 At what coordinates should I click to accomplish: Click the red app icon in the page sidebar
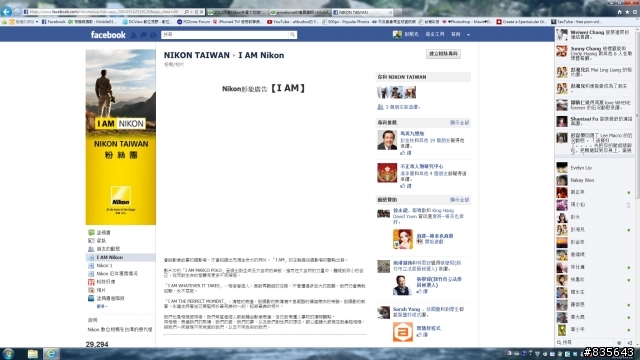point(91,282)
